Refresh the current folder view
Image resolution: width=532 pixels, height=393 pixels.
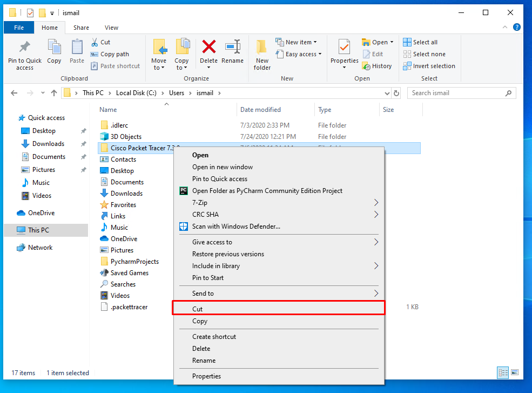click(396, 93)
